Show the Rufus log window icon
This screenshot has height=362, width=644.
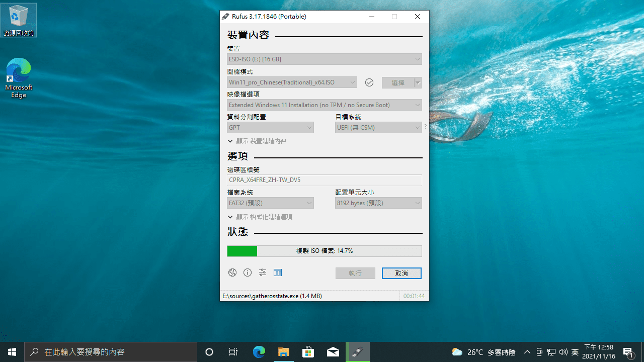pyautogui.click(x=277, y=273)
